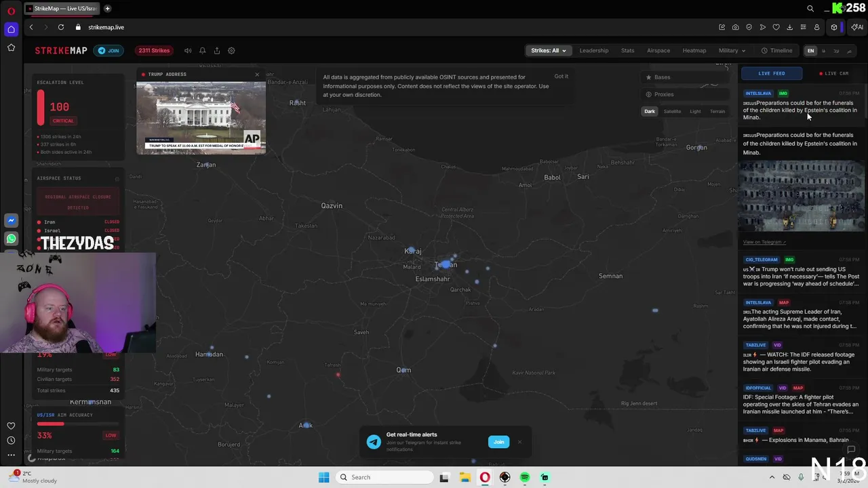Screen dimensions: 868x488
Task: Click the Telegram icon in alerts banner
Action: [374, 442]
